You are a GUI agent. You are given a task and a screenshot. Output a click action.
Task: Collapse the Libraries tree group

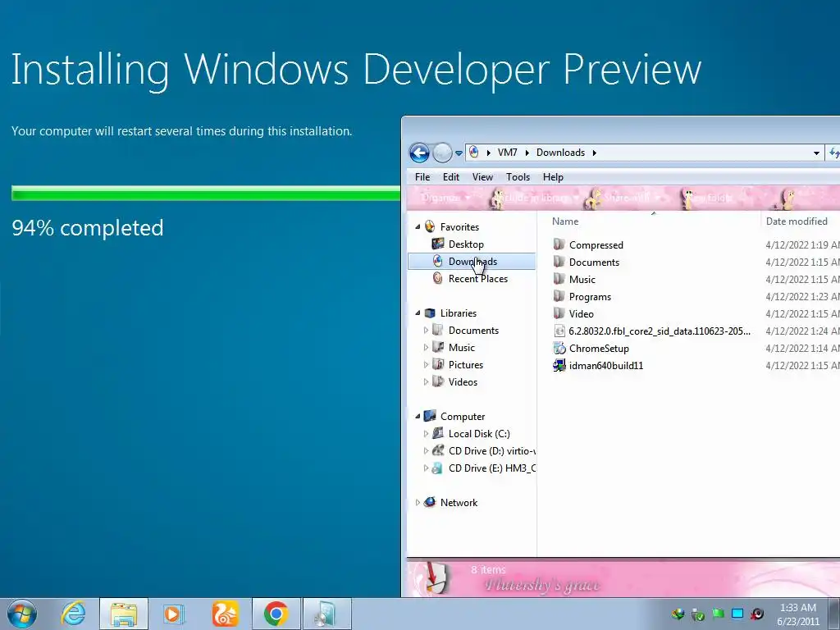click(418, 313)
